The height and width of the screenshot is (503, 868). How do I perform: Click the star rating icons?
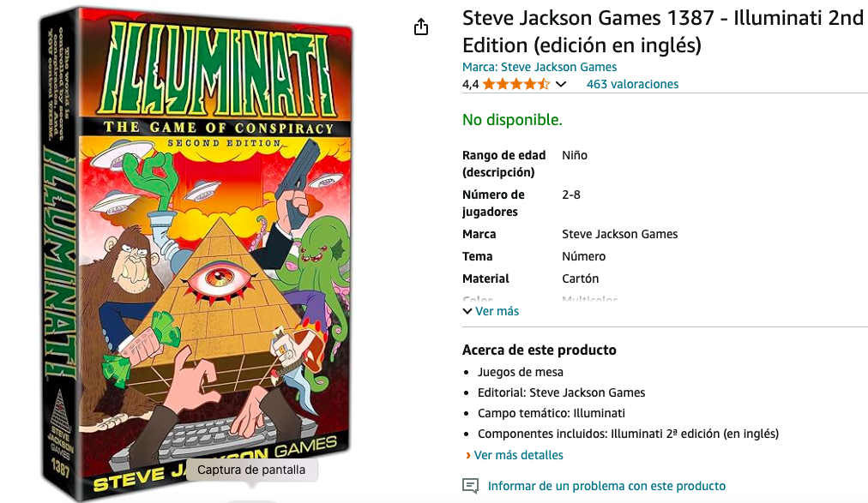pos(516,84)
